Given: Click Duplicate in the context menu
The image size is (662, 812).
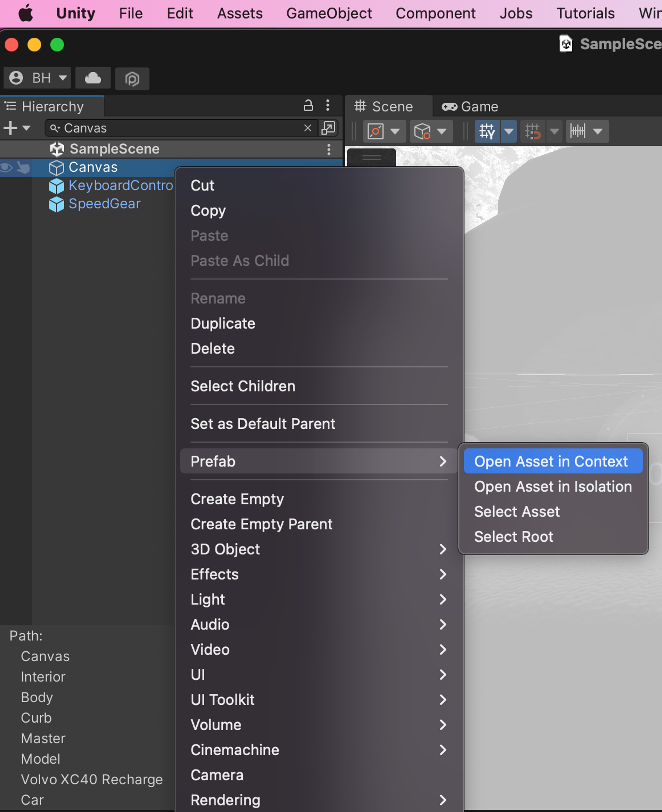Looking at the screenshot, I should (223, 324).
